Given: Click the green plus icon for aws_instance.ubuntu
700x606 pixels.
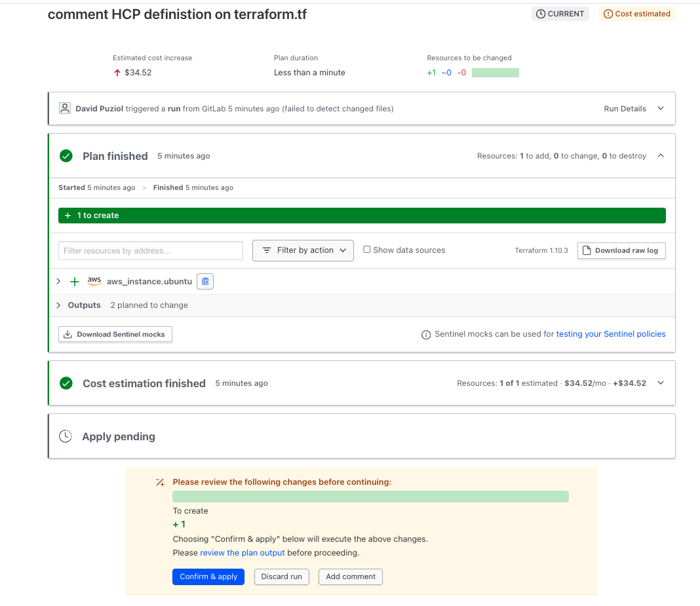Looking at the screenshot, I should [x=75, y=282].
